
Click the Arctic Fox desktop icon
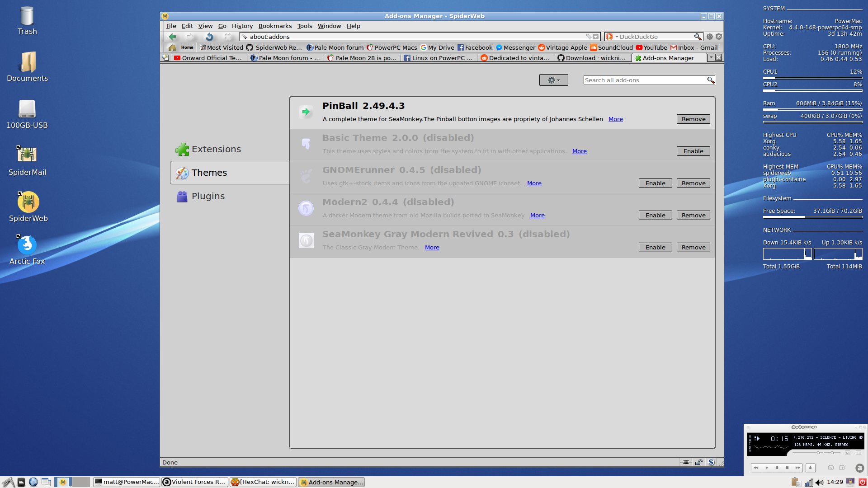click(x=27, y=244)
